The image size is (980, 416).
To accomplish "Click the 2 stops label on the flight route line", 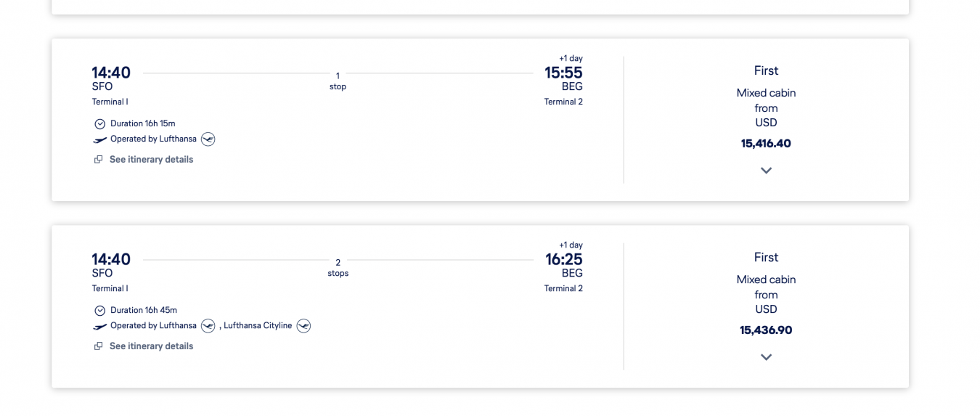I will tap(338, 268).
